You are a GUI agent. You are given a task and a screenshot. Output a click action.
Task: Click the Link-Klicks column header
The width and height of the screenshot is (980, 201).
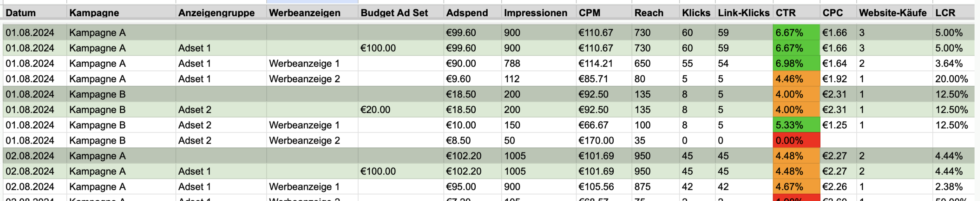pos(744,13)
